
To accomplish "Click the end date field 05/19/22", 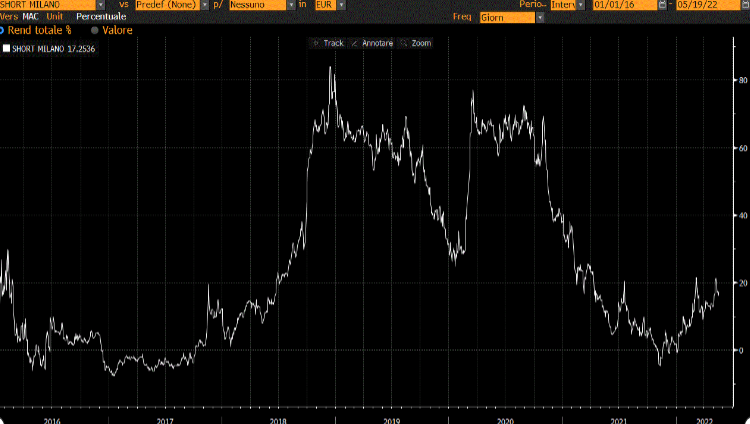I will [706, 5].
